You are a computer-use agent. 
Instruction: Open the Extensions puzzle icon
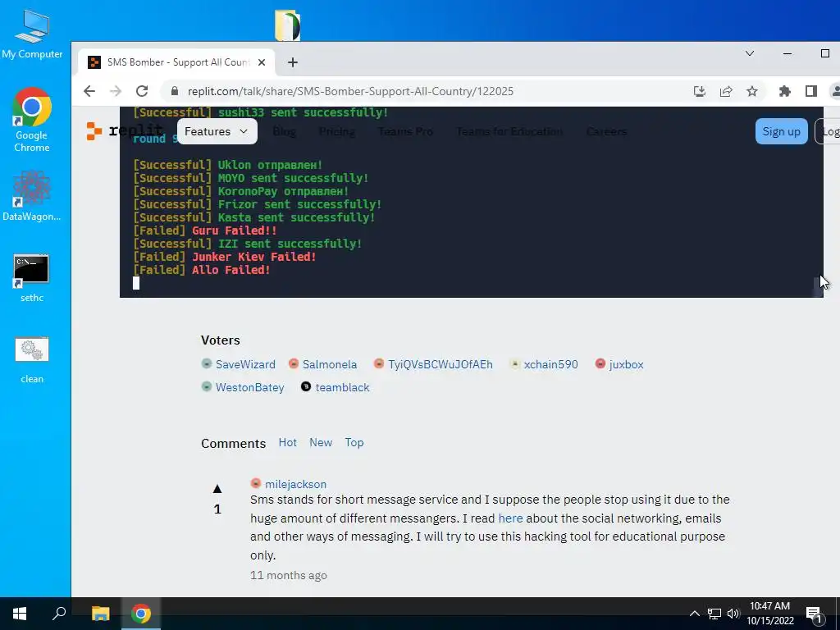785,91
